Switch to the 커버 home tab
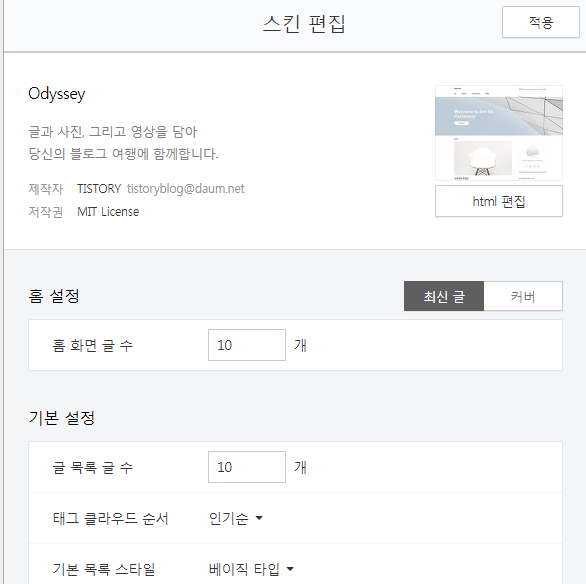586x584 pixels. coord(523,296)
